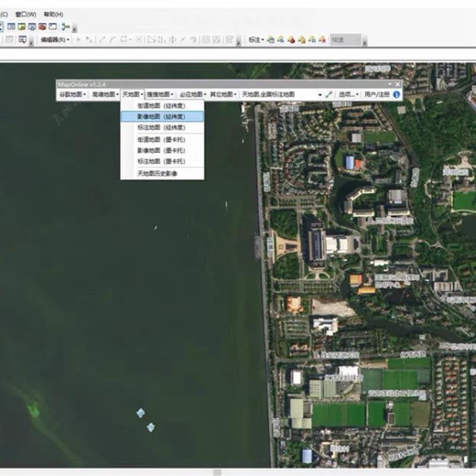Click the 用户/注册 button
This screenshot has width=476, height=476.
tap(377, 94)
